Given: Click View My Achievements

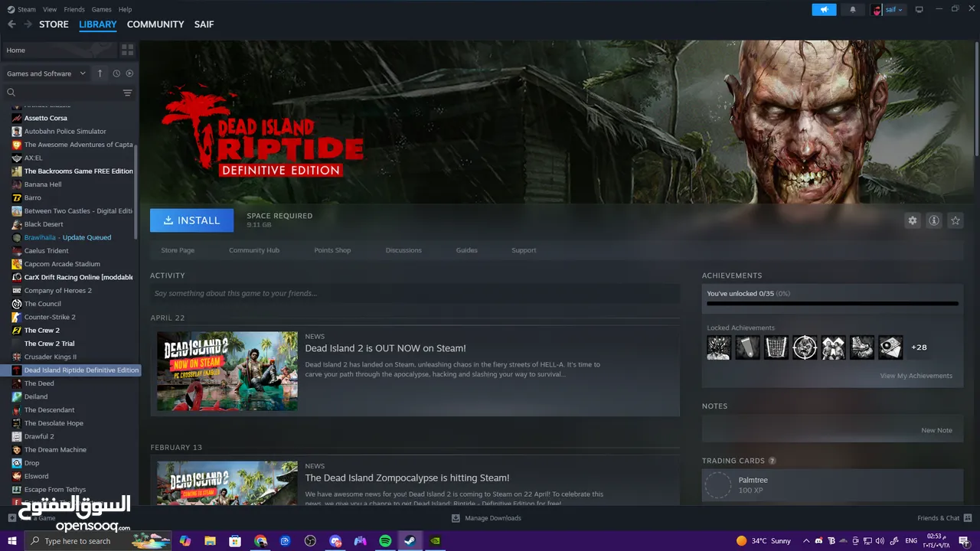Looking at the screenshot, I should pos(916,376).
